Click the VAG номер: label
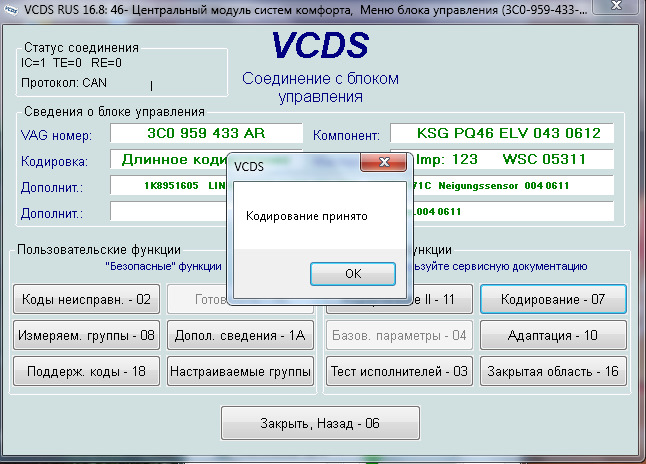This screenshot has height=464, width=646. pyautogui.click(x=56, y=135)
